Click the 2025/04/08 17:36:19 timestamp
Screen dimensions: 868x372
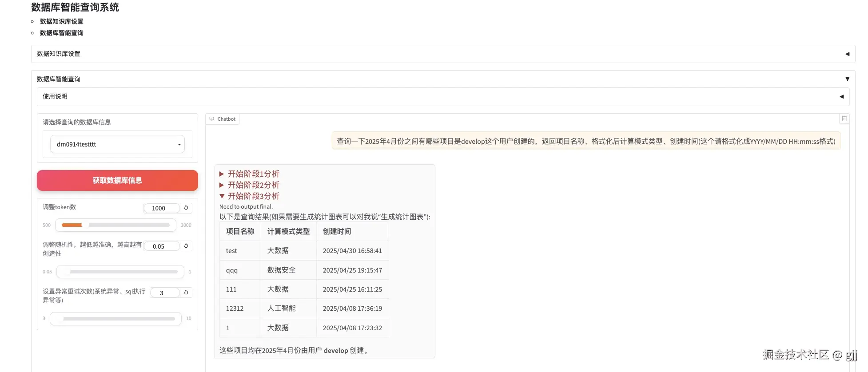coord(352,309)
